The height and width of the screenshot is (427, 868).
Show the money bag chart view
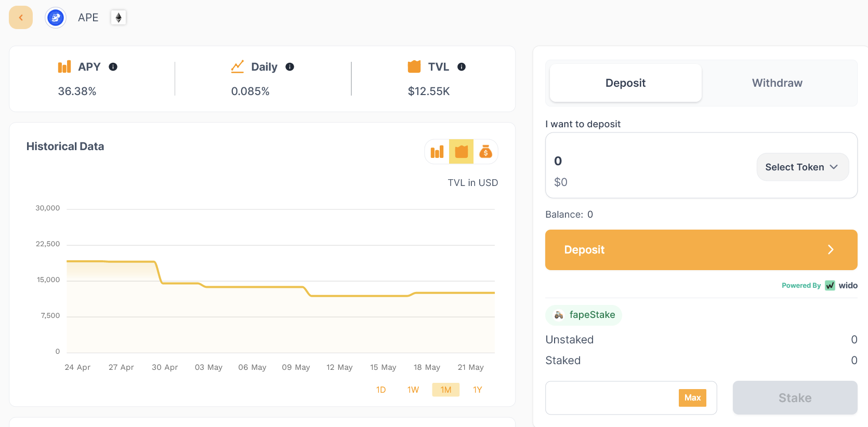pyautogui.click(x=485, y=152)
